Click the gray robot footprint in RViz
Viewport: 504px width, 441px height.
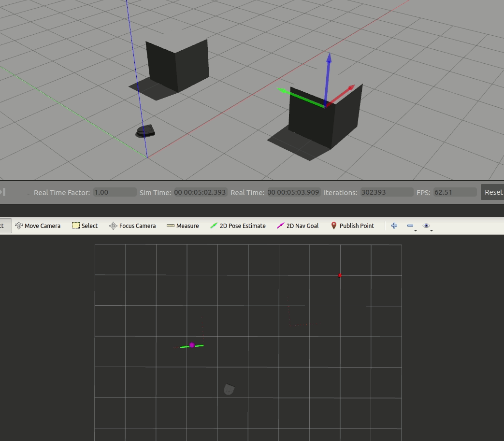click(229, 389)
